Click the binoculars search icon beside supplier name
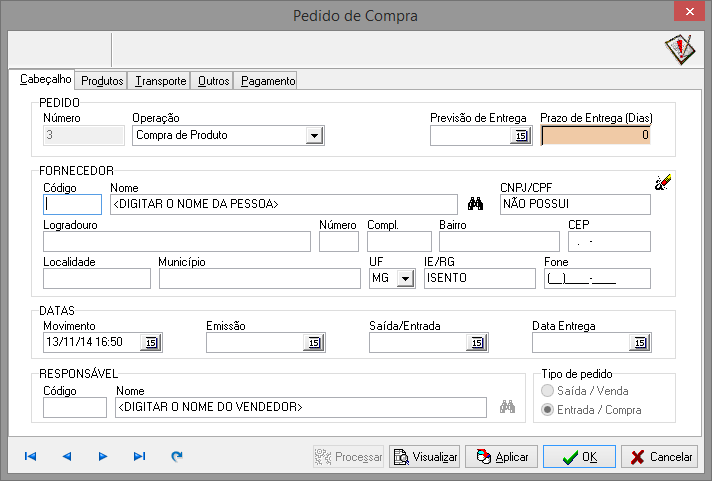The image size is (712, 481). 476,205
